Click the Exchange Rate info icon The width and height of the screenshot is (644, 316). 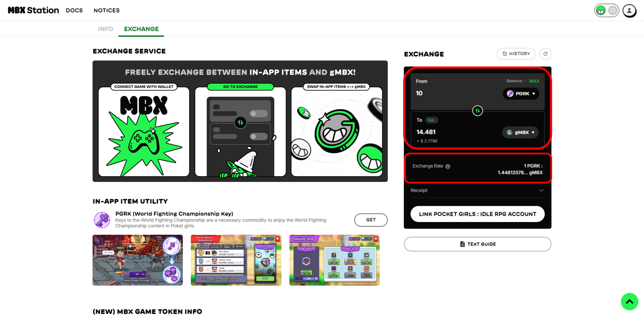pyautogui.click(x=448, y=166)
